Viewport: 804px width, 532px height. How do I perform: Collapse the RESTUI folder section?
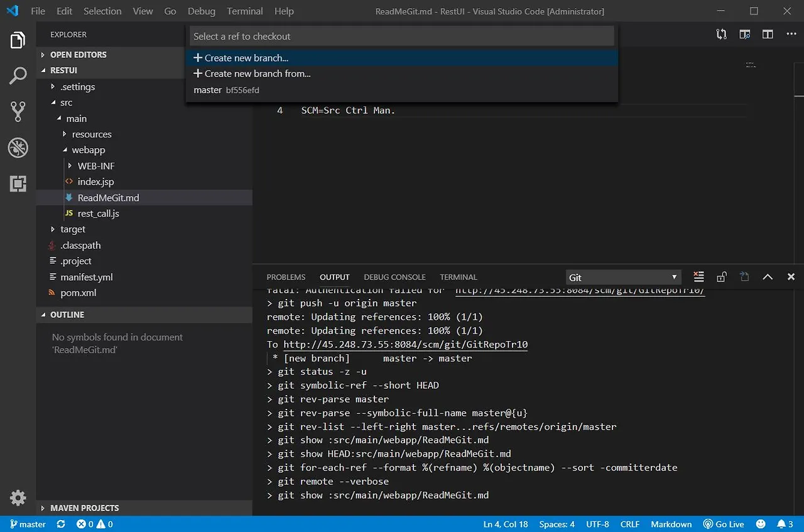(144, 70)
